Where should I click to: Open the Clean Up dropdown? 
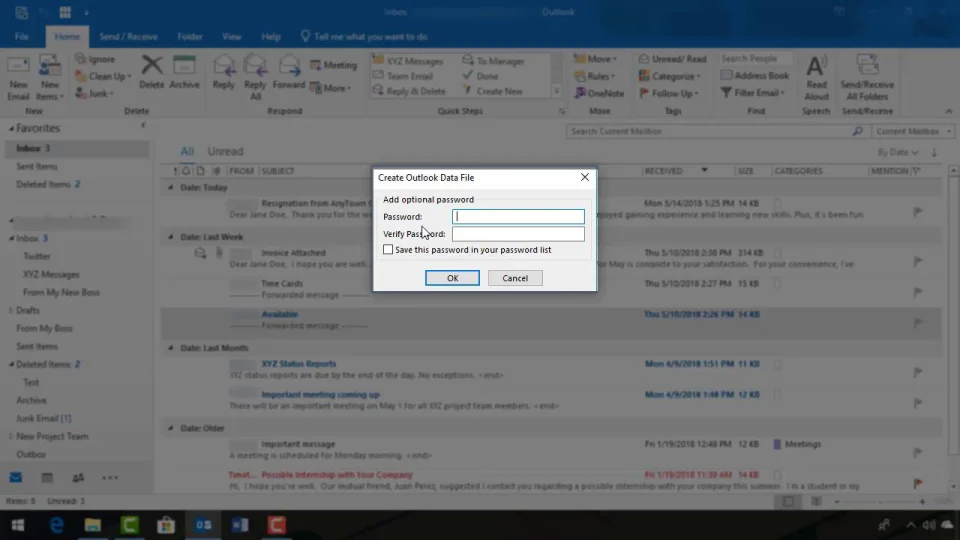103,76
